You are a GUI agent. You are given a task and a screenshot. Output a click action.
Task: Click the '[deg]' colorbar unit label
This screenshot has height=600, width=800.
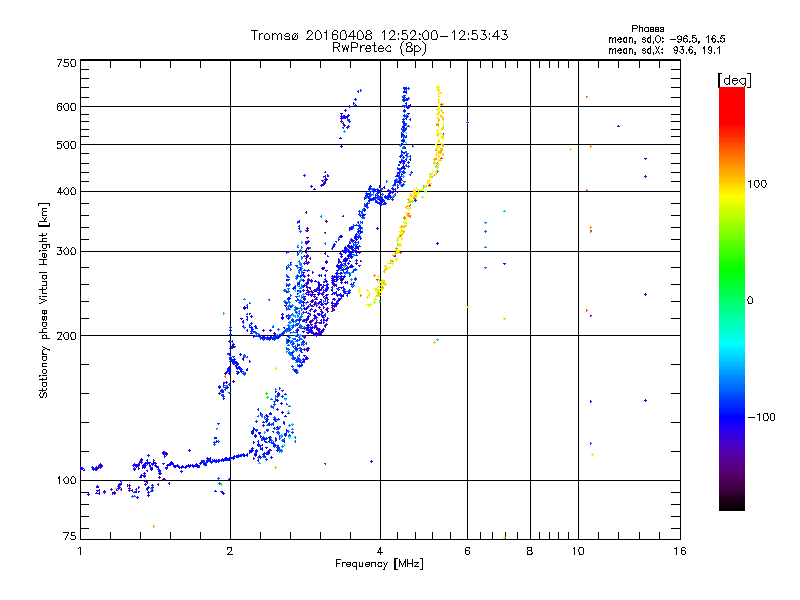(x=734, y=80)
